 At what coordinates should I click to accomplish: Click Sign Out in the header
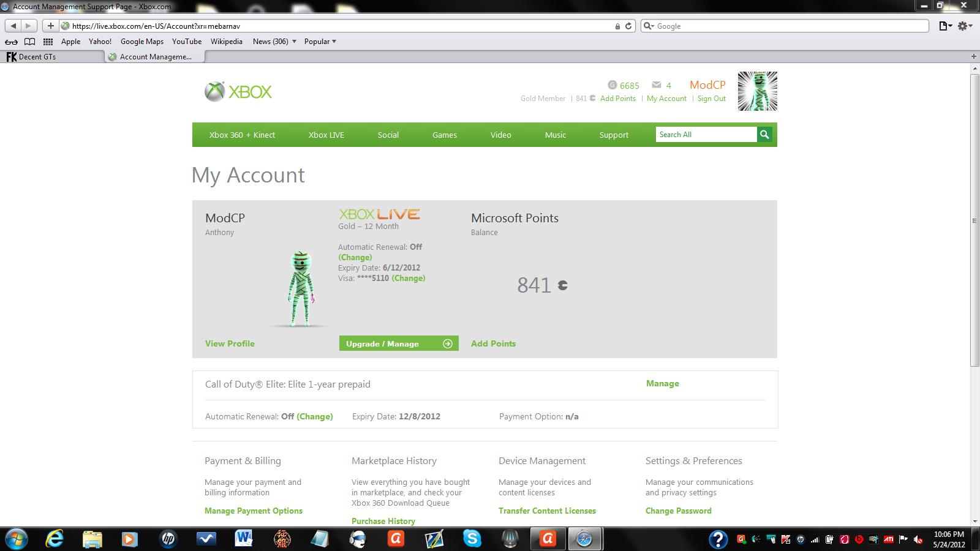711,99
